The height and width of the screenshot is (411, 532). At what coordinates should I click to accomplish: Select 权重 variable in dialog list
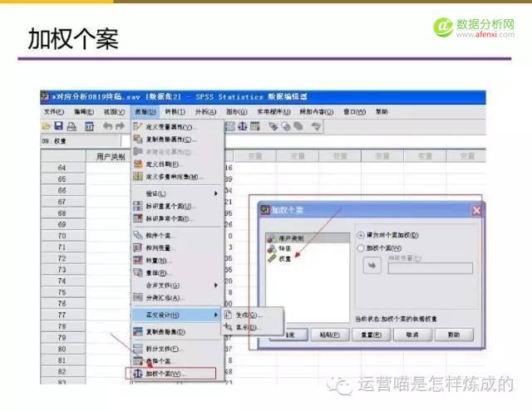click(308, 258)
